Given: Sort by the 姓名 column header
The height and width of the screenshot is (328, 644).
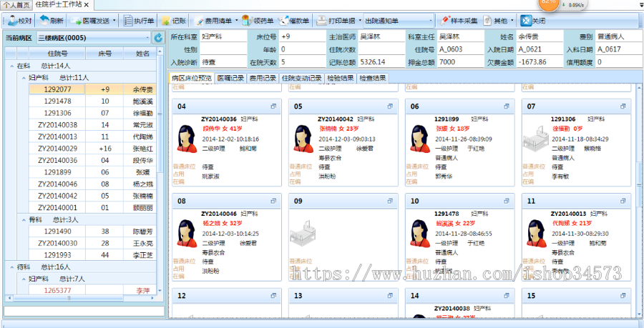Looking at the screenshot, I should tap(140, 54).
